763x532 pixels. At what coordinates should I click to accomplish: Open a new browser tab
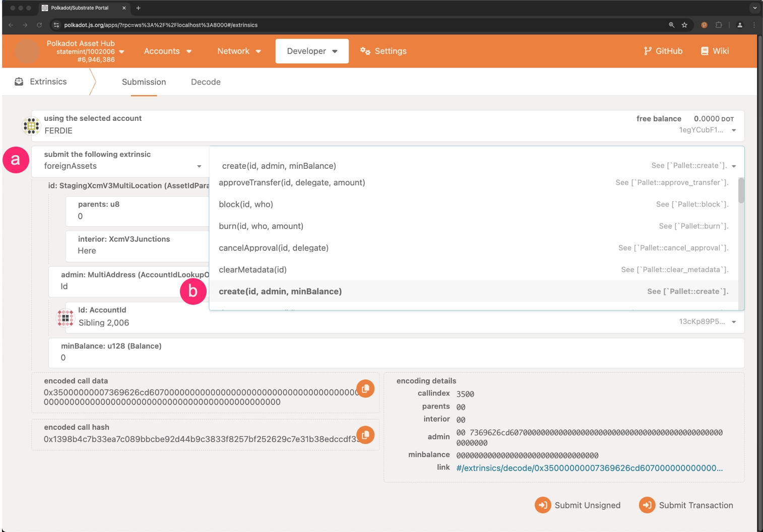tap(138, 8)
